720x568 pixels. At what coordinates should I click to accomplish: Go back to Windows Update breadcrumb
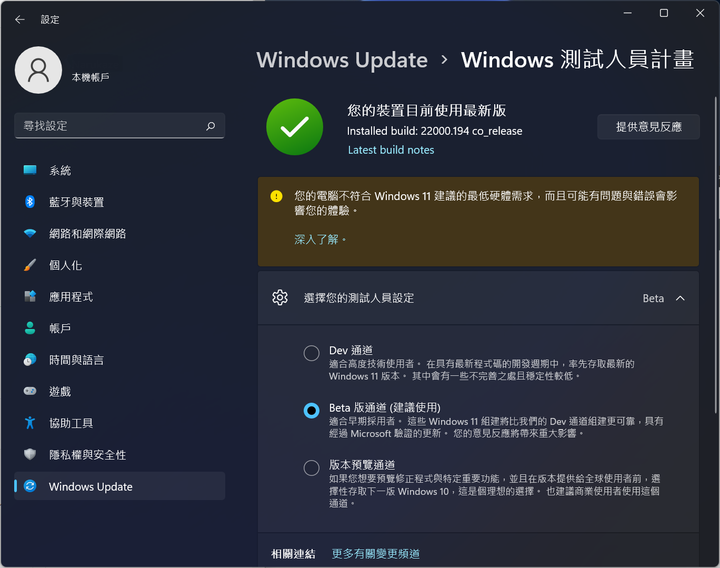342,60
